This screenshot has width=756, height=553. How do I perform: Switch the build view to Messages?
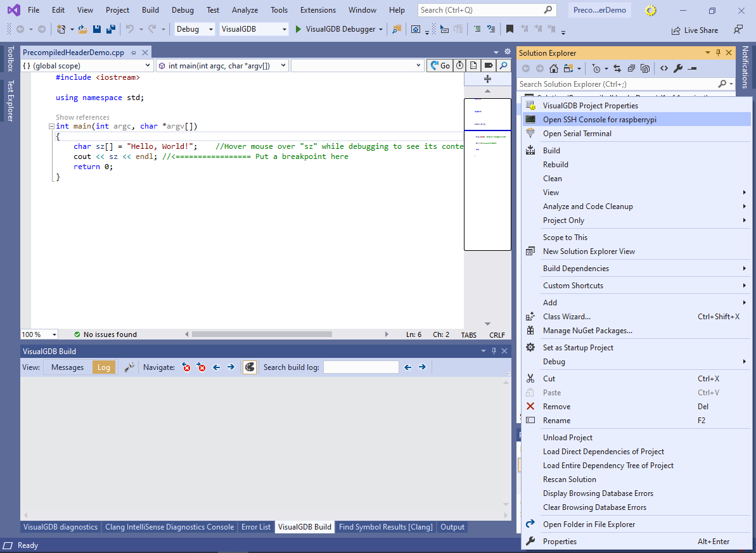coord(68,367)
